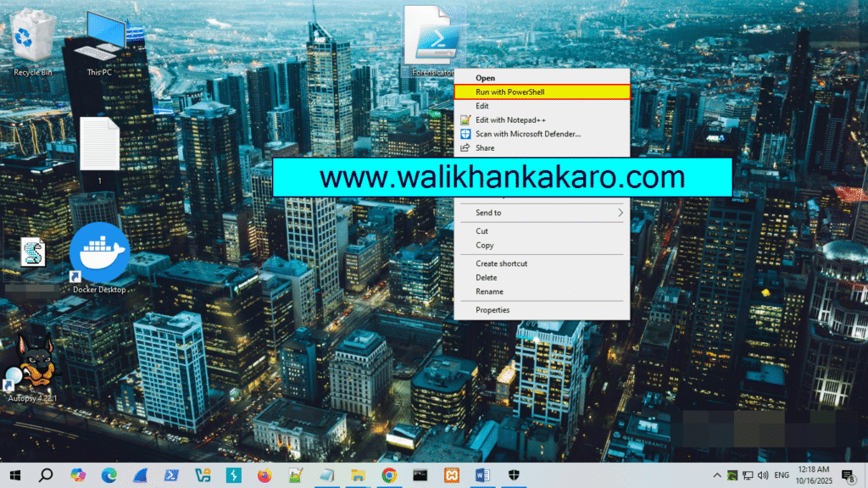Open PowerShell from the taskbar
The width and height of the screenshot is (868, 488).
170,475
